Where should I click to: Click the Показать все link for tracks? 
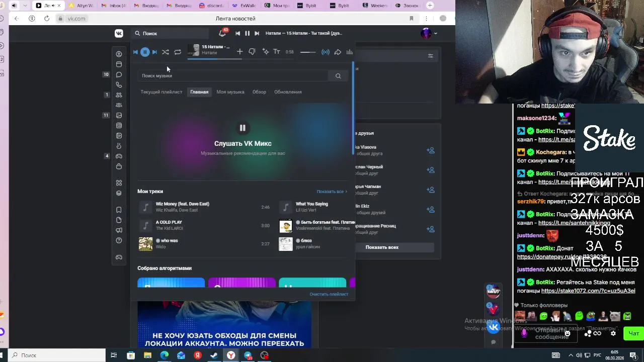(332, 192)
